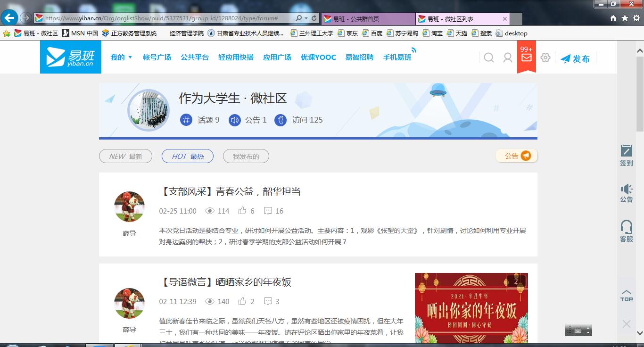Viewport: 644px width, 347px height.
Task: Click the user profile silhouette icon
Action: [507, 57]
